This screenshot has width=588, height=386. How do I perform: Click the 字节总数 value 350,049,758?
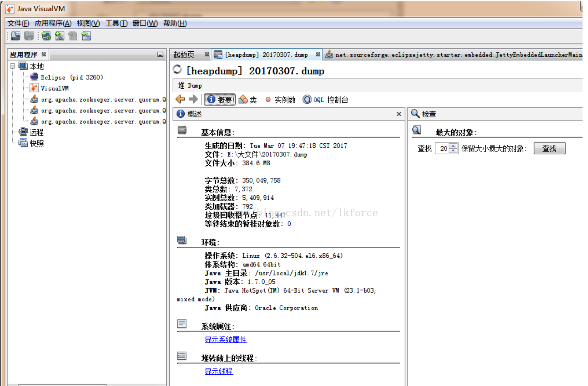[x=261, y=180]
